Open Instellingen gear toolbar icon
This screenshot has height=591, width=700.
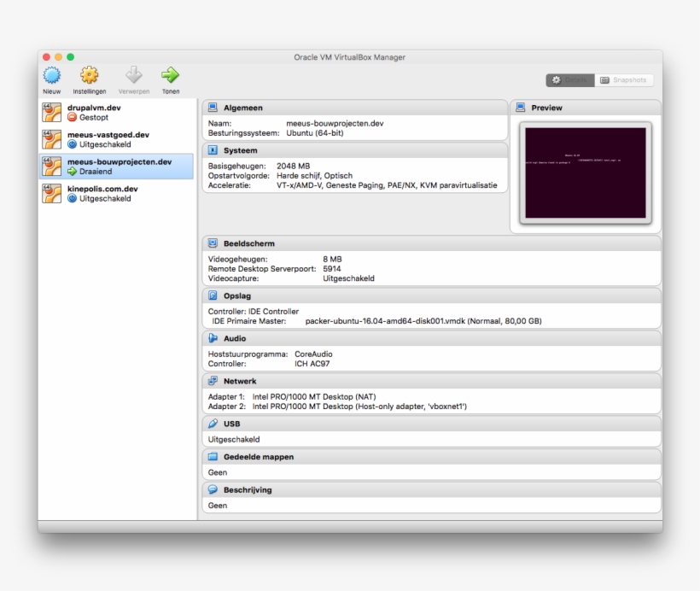click(x=90, y=75)
